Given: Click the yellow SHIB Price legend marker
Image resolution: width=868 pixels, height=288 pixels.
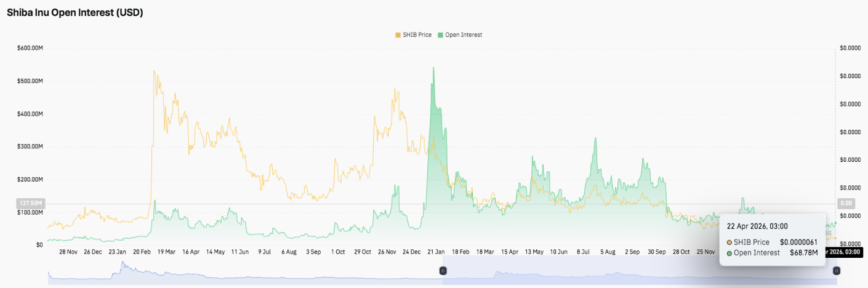Looking at the screenshot, I should [398, 35].
